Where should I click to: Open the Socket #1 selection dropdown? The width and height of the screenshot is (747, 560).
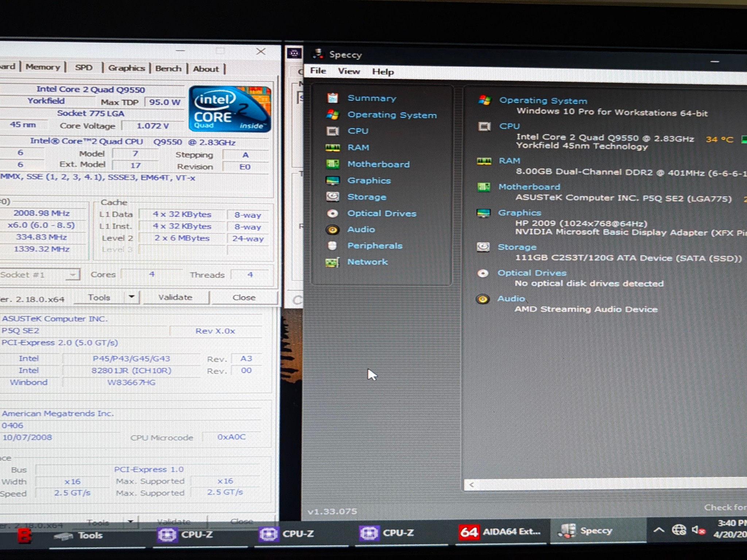tap(39, 275)
